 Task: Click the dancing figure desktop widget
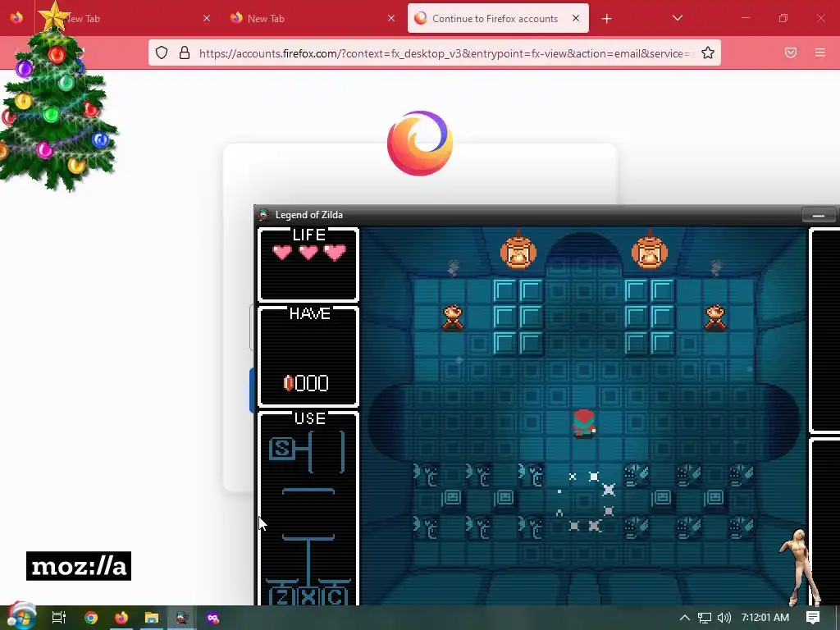pos(801,568)
